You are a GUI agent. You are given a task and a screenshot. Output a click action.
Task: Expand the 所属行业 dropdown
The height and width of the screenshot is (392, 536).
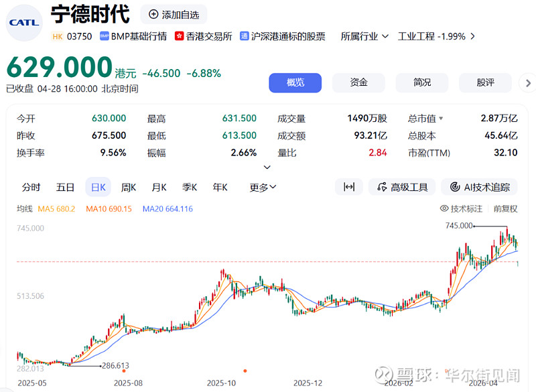tap(364, 36)
